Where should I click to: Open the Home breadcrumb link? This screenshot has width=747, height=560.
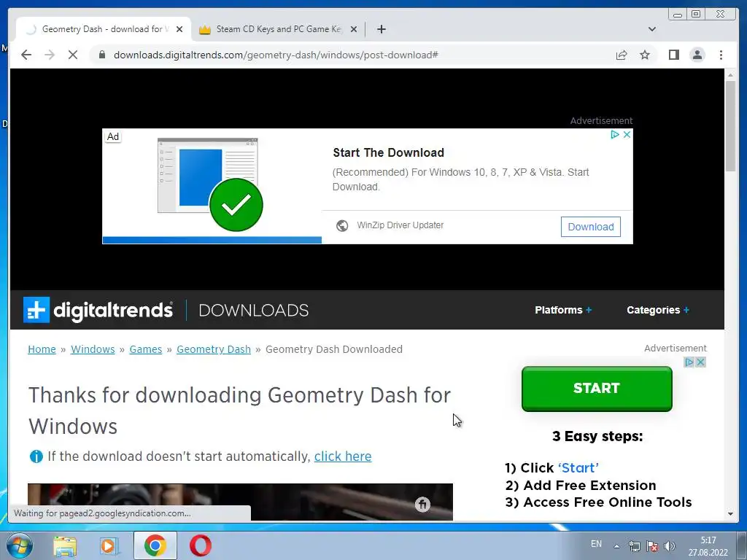[x=42, y=349]
